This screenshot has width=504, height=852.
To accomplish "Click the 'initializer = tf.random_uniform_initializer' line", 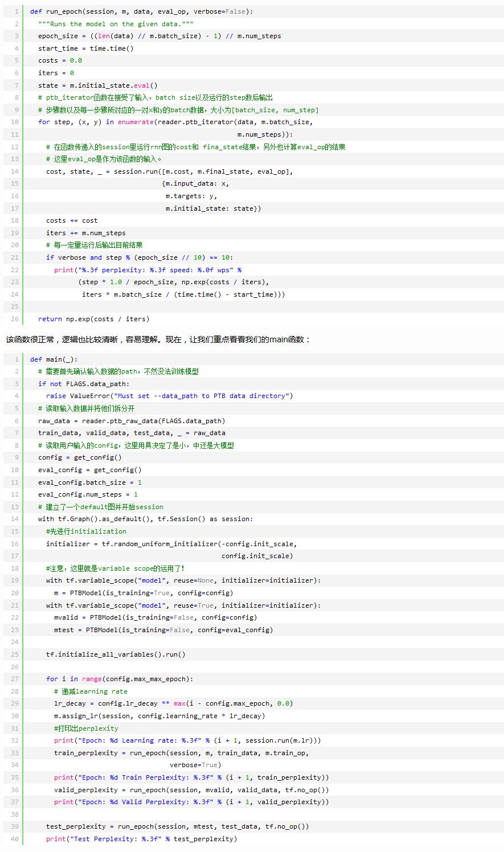I will point(171,544).
